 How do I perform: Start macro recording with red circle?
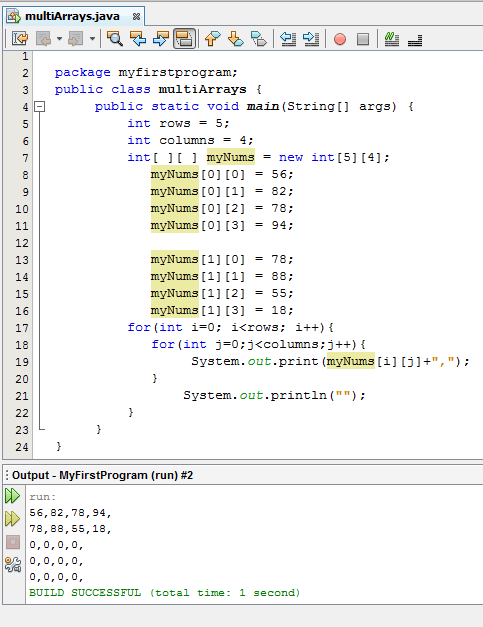[x=340, y=39]
